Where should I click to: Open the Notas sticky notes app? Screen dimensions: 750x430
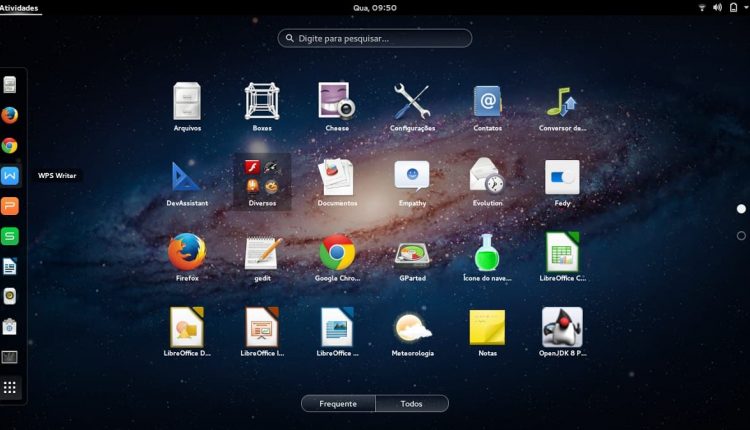[487, 327]
